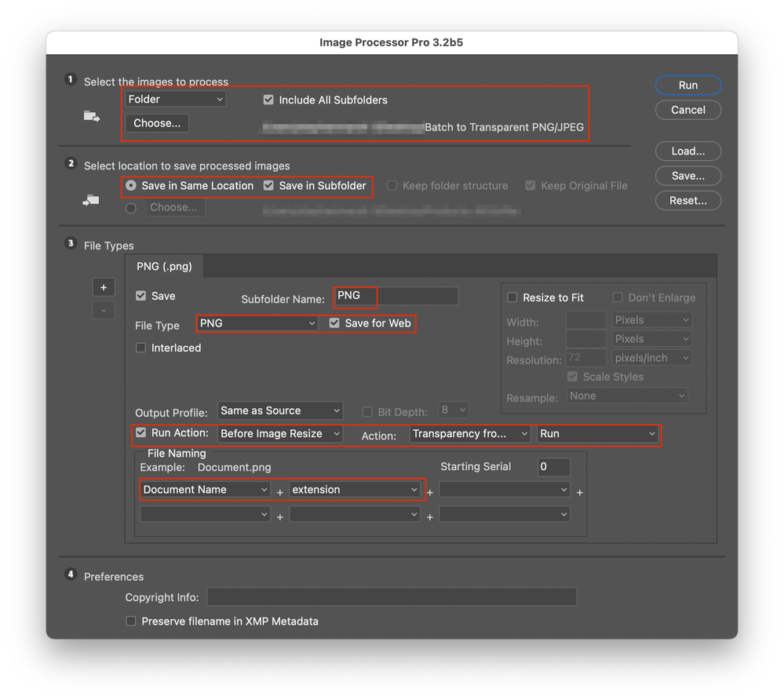Open the Document Name naming dropdown
The image size is (784, 700).
(x=206, y=490)
